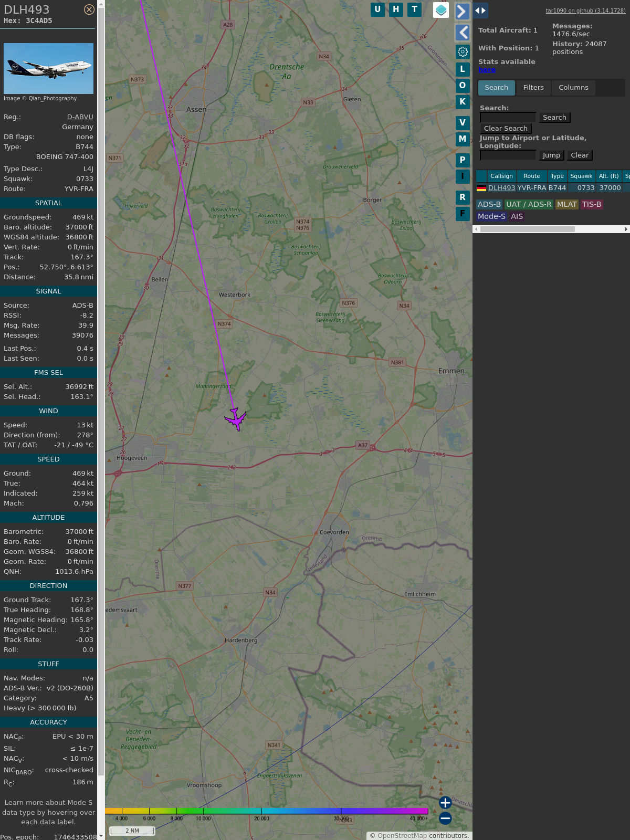Screen dimensions: 630x840
Task: Click the Clear Search button
Action: [506, 129]
